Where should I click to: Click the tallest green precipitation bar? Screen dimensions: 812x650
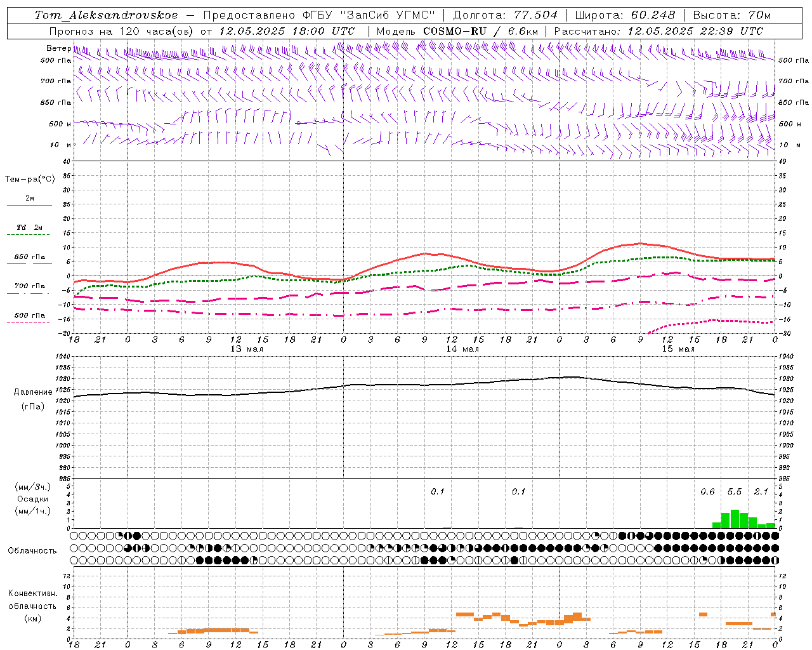pyautogui.click(x=735, y=519)
